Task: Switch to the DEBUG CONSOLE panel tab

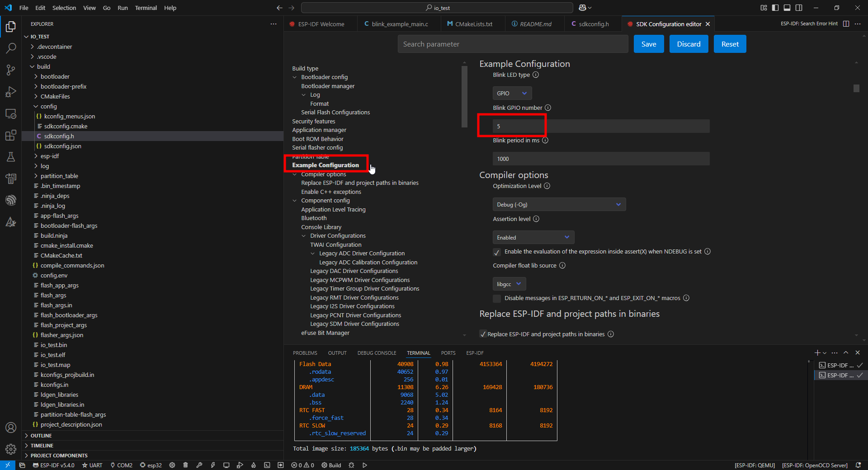Action: pyautogui.click(x=377, y=353)
